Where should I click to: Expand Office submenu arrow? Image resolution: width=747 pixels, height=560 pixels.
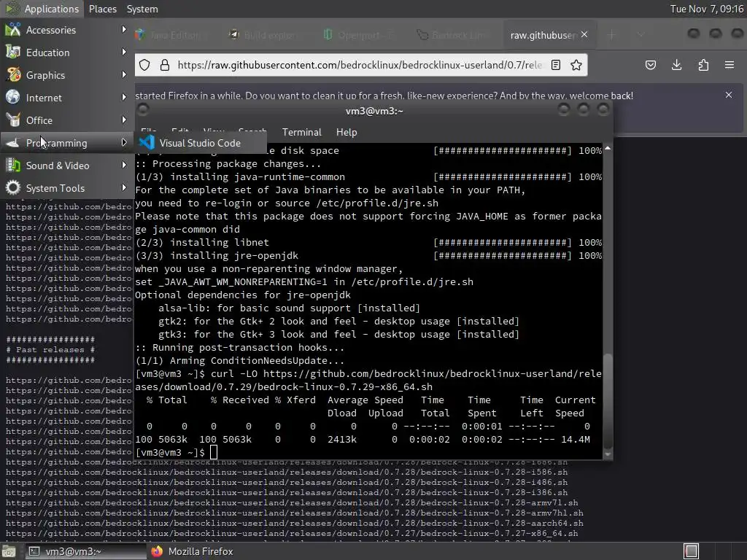pos(124,120)
